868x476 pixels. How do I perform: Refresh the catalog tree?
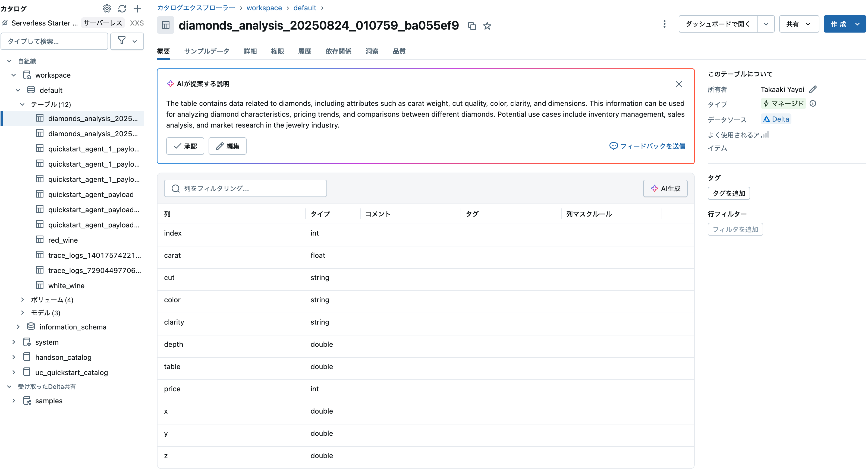122,8
